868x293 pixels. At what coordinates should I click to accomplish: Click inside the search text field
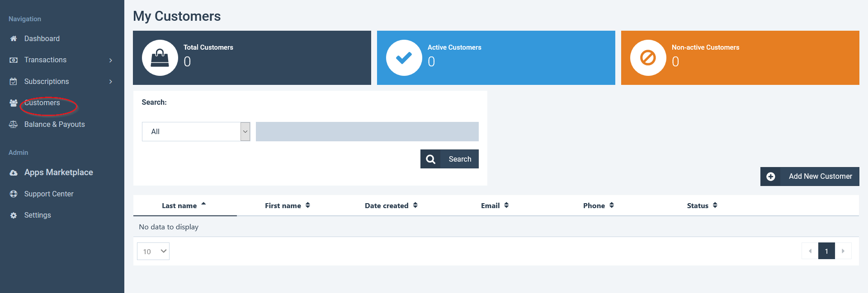pos(367,132)
